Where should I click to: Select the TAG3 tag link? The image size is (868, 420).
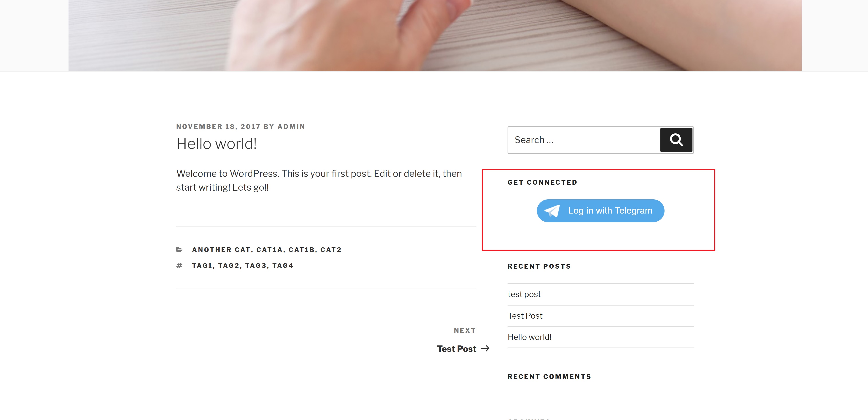pos(256,265)
